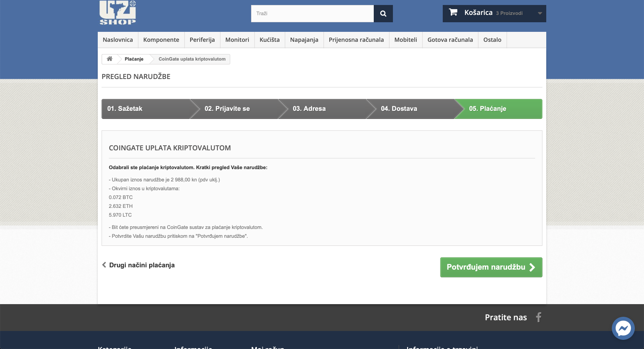Viewport: 644px width, 349px height.
Task: Click the search magnifier button
Action: coord(383,13)
